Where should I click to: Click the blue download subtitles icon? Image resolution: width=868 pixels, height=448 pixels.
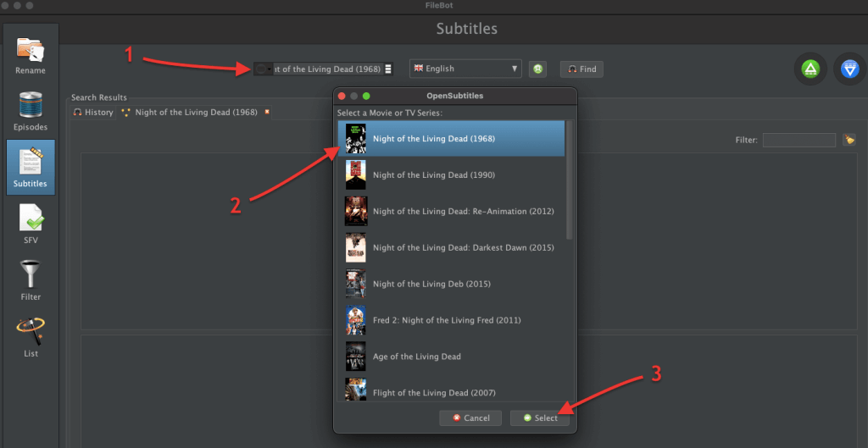(x=849, y=69)
